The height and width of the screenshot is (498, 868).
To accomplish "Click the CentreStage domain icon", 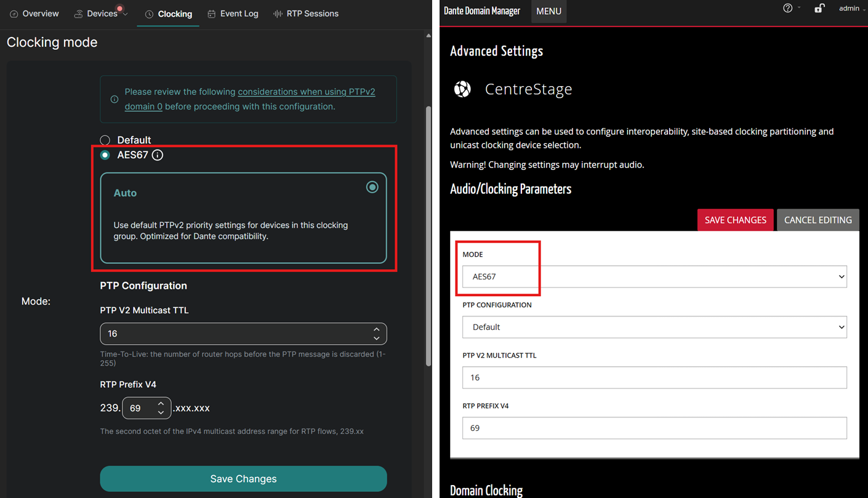I will 462,89.
